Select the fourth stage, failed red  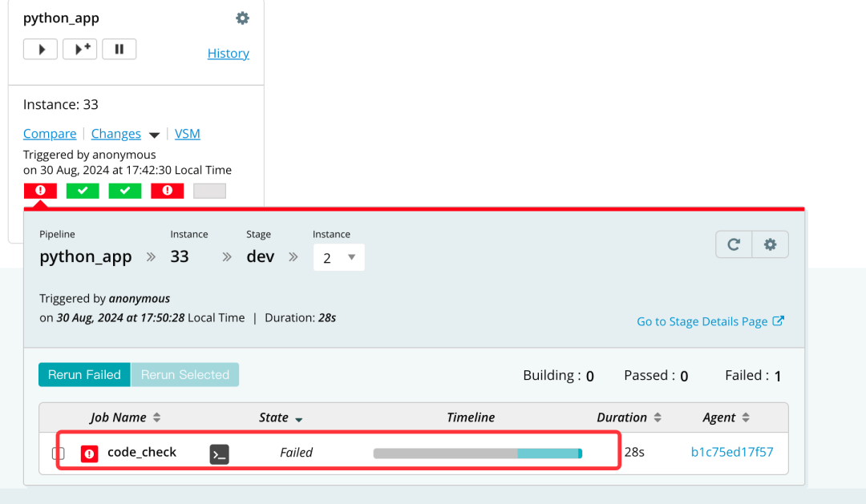pyautogui.click(x=168, y=191)
